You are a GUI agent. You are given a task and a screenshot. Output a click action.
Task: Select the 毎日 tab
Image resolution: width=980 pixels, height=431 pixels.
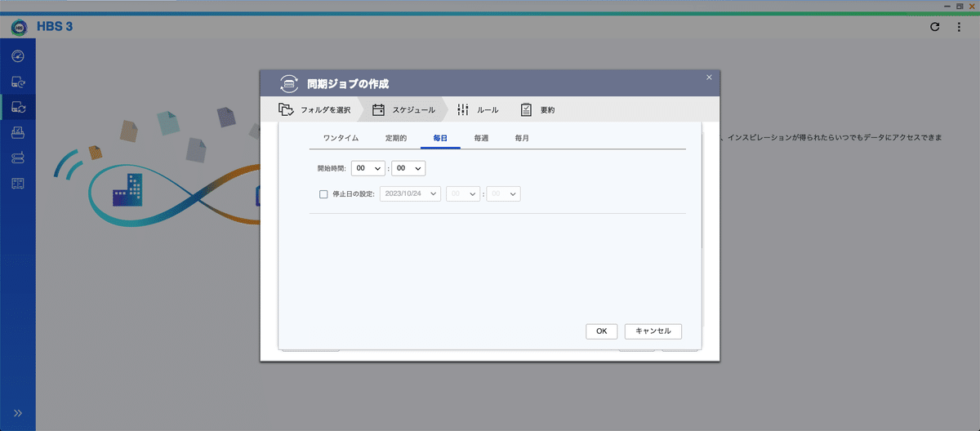440,139
